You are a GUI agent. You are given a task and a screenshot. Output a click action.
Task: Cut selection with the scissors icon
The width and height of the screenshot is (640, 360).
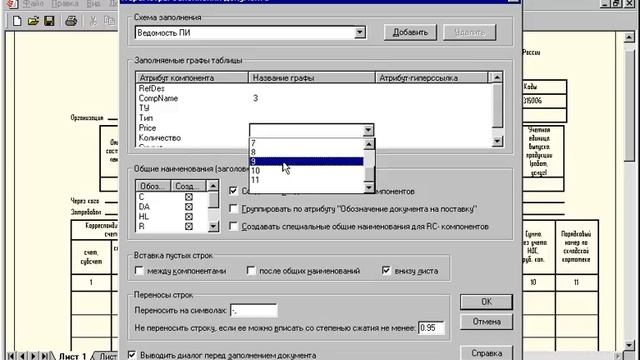93,21
